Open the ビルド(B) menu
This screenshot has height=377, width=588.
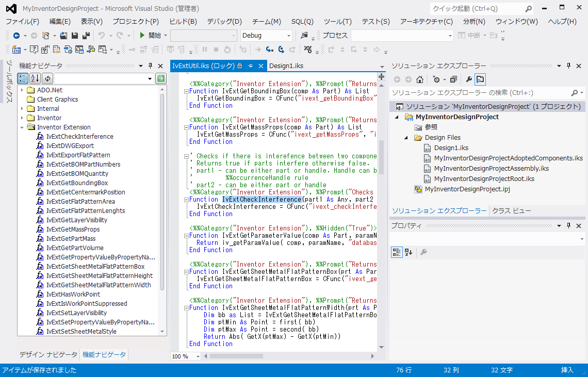pos(183,21)
